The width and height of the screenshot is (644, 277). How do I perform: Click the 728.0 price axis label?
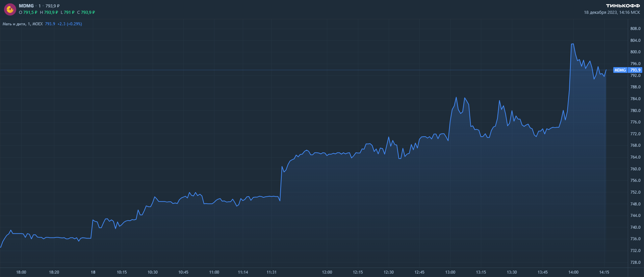(635, 262)
